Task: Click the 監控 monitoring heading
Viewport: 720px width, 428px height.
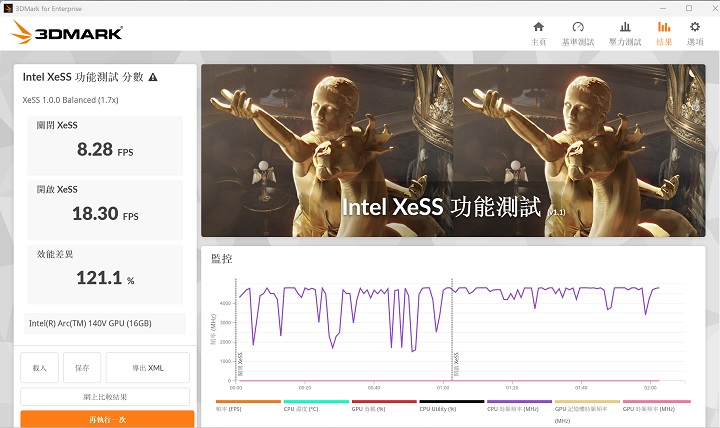Action: pyautogui.click(x=222, y=259)
